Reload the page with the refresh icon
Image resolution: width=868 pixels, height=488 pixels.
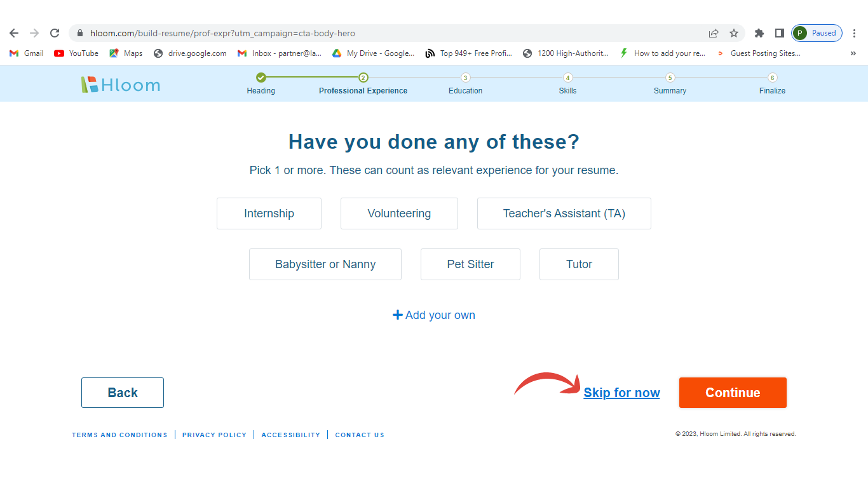pos(55,33)
